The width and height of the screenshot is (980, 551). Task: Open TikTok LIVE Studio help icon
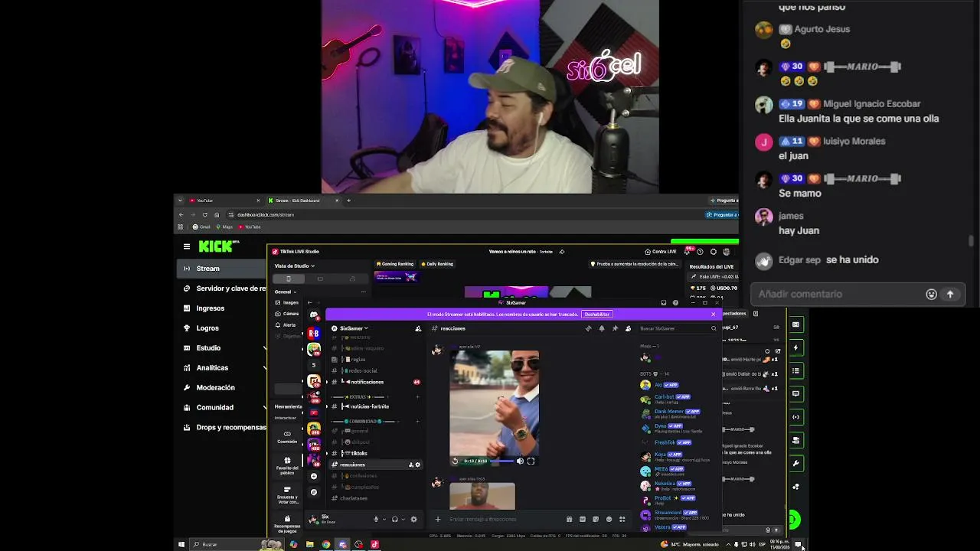(700, 252)
